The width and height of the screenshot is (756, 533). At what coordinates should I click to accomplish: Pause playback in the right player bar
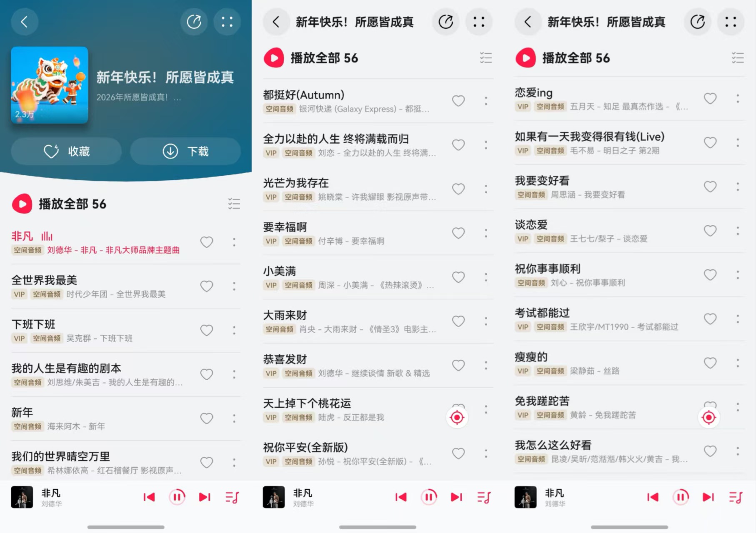pyautogui.click(x=681, y=497)
